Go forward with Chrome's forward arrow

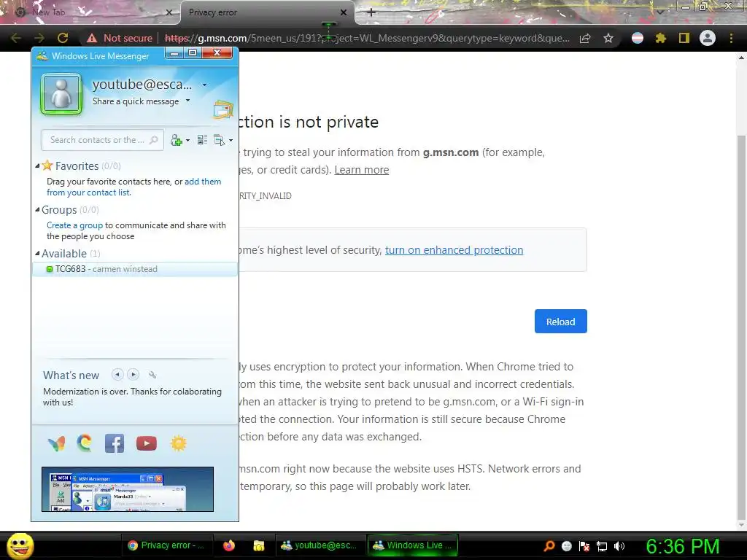coord(39,38)
